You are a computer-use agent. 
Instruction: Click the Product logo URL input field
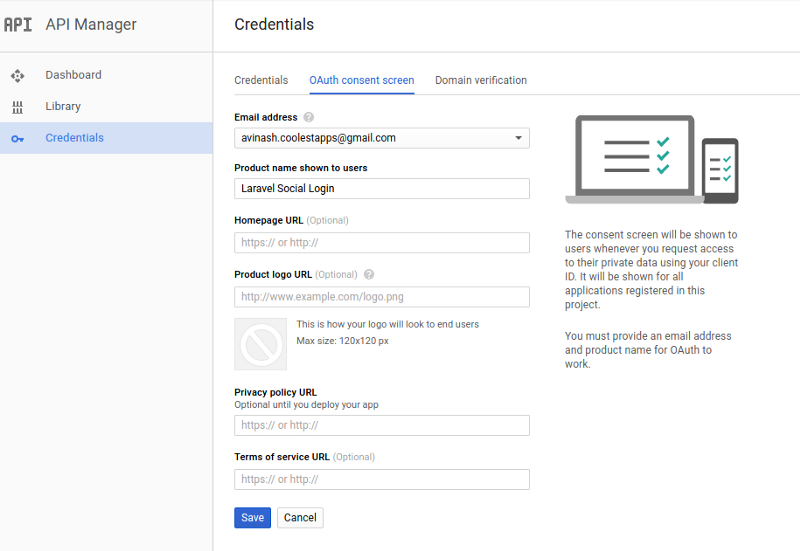381,297
